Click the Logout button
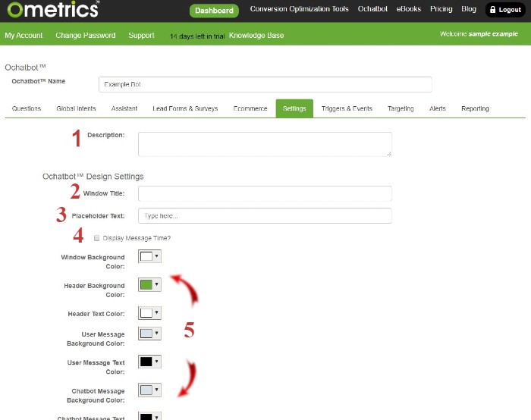Image resolution: width=531 pixels, height=420 pixels. pyautogui.click(x=505, y=10)
